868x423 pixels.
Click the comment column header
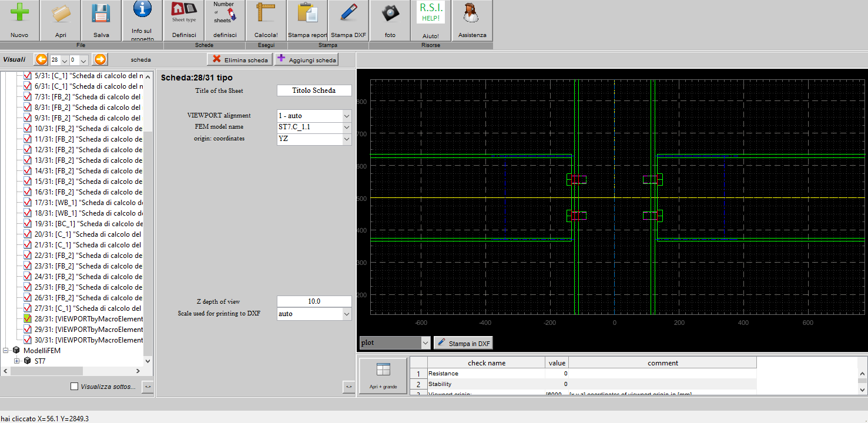pyautogui.click(x=663, y=363)
